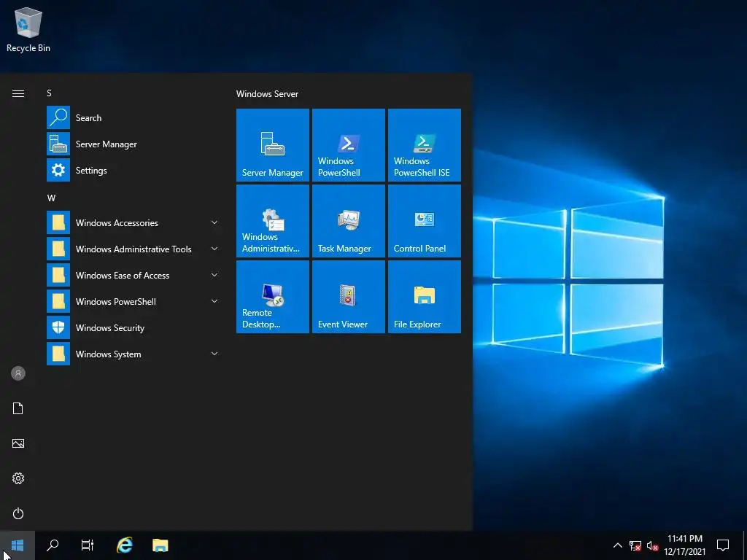Open the Windows Administrative Tools tile

pos(273,221)
